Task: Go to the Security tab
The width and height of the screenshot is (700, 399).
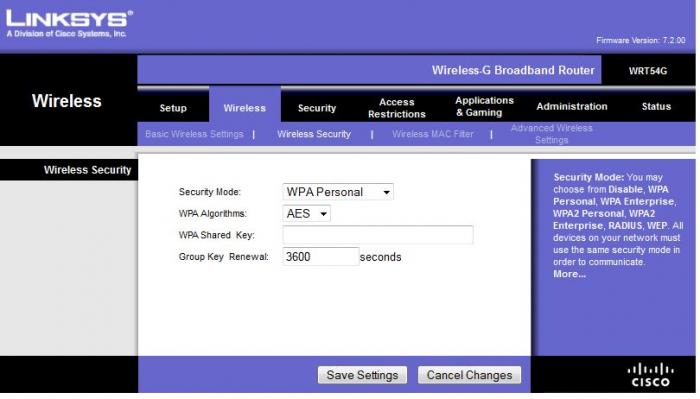Action: (317, 108)
